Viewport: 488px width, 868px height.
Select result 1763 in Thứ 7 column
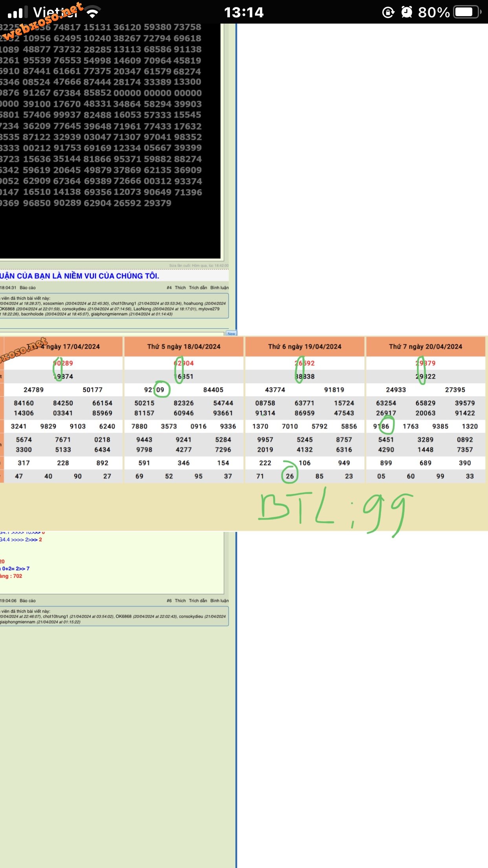pyautogui.click(x=411, y=427)
